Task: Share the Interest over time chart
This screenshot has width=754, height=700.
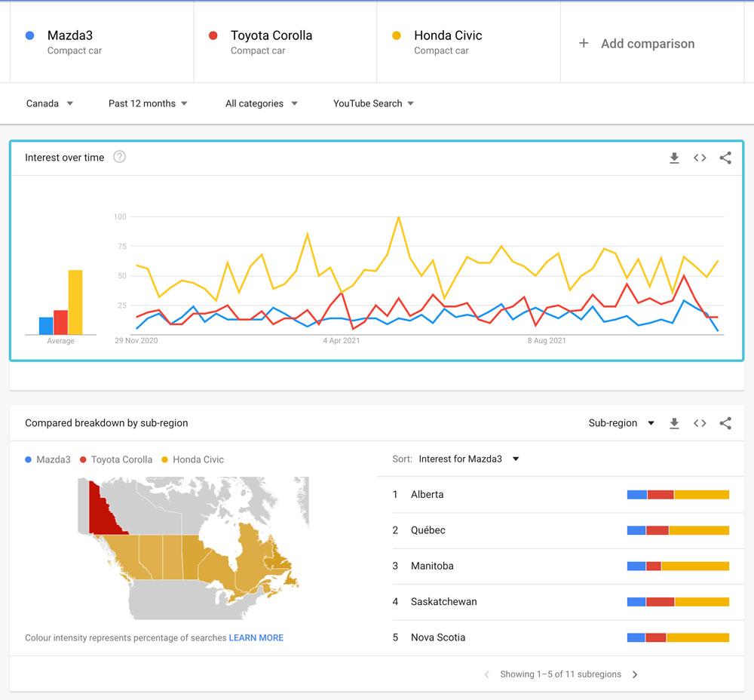Action: coord(725,158)
